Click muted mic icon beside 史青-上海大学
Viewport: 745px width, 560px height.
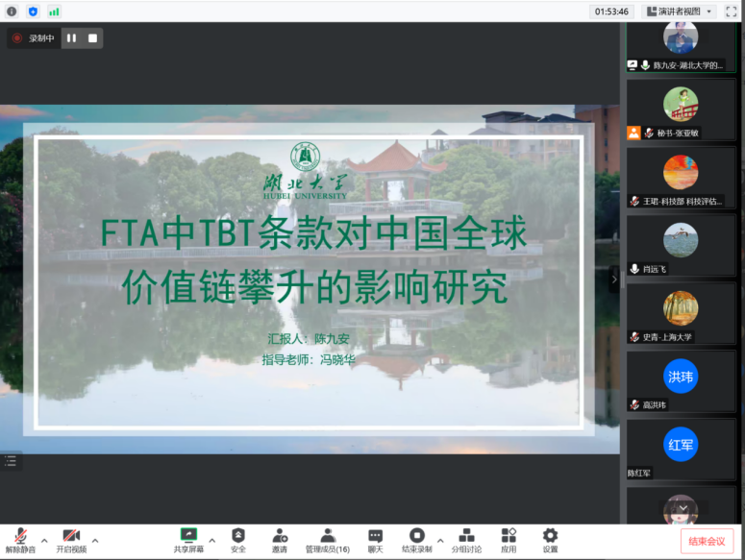[x=634, y=337]
